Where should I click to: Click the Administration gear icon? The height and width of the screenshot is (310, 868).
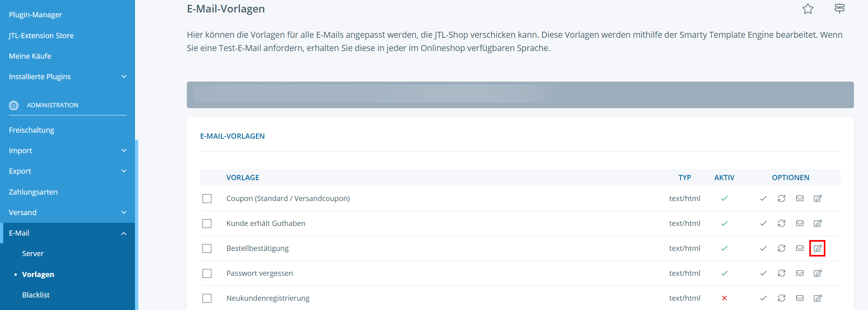[x=14, y=105]
